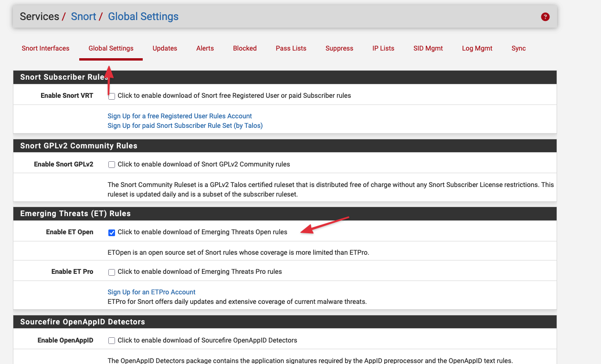Uncheck the Enable ET Open checkbox
The image size is (601, 364).
click(112, 232)
